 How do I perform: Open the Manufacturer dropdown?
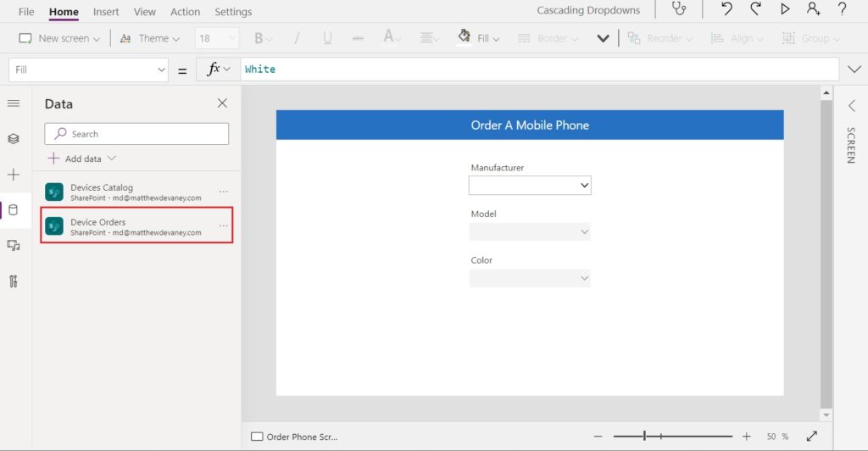pos(530,186)
